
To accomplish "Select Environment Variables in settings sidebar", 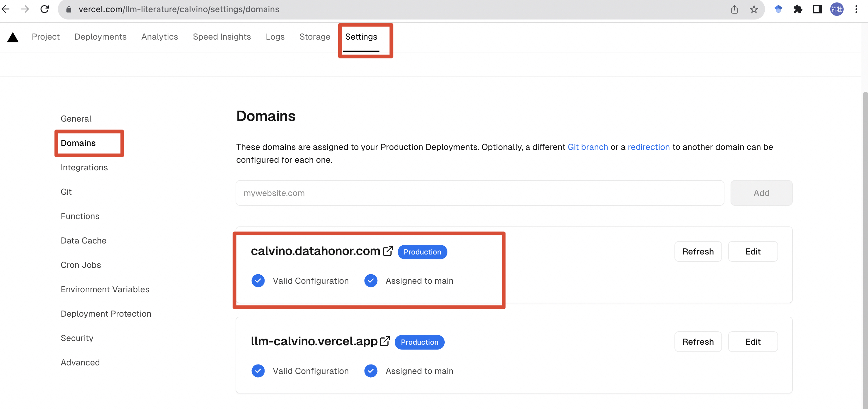I will click(x=105, y=289).
